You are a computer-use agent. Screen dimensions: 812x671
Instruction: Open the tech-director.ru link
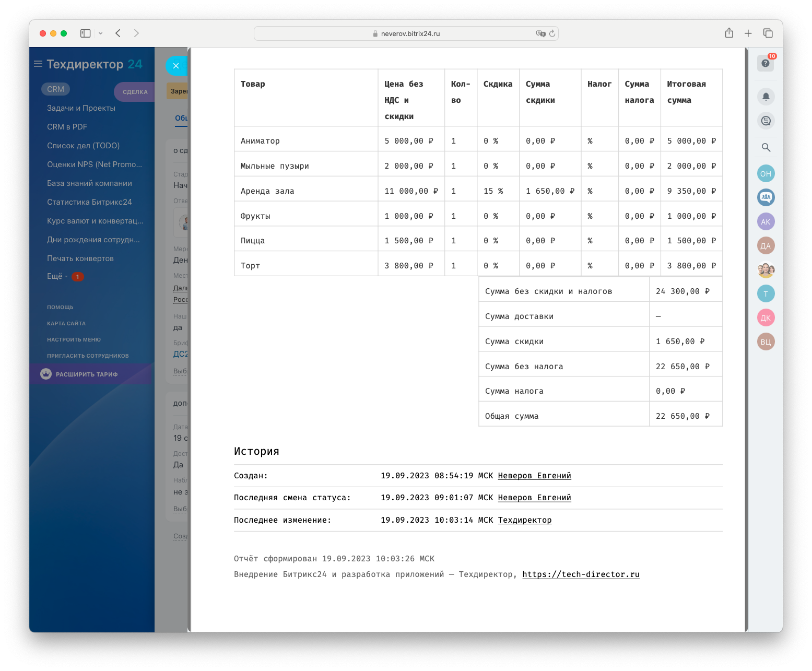pos(581,574)
